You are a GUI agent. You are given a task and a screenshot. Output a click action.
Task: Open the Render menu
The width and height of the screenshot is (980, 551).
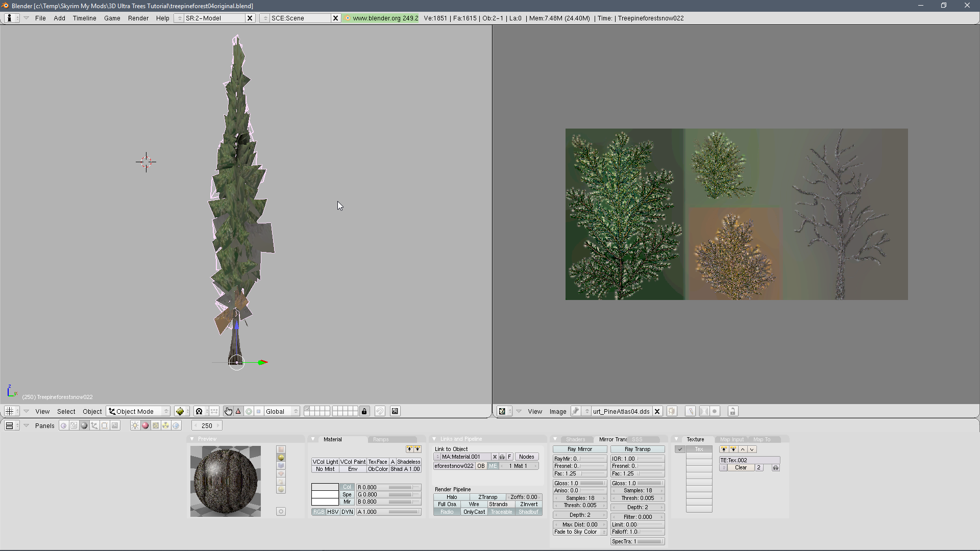click(x=138, y=18)
